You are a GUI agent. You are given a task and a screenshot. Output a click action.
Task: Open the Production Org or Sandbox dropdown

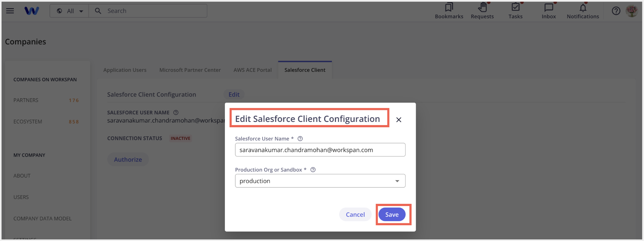tap(320, 181)
